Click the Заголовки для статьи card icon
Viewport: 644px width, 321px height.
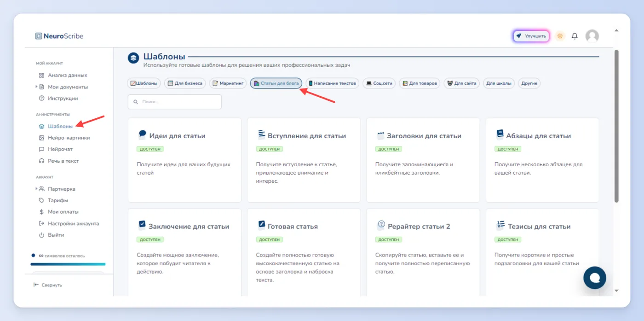pyautogui.click(x=380, y=135)
